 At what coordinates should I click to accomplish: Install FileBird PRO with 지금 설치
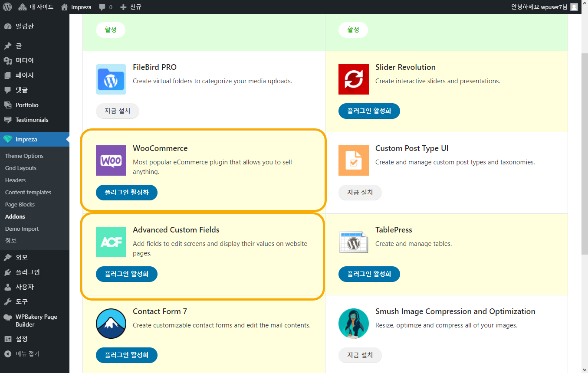click(118, 111)
